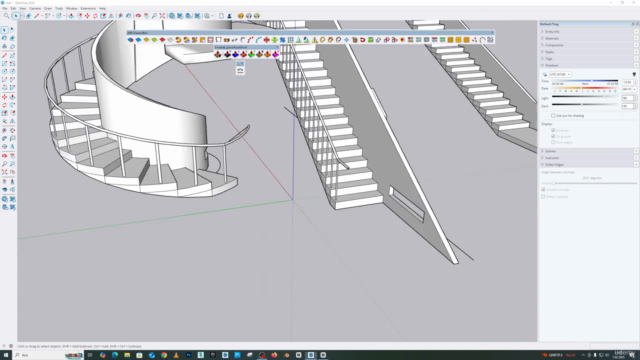Click the Dark value input field
Viewport: 640px width, 360px height.
point(627,106)
